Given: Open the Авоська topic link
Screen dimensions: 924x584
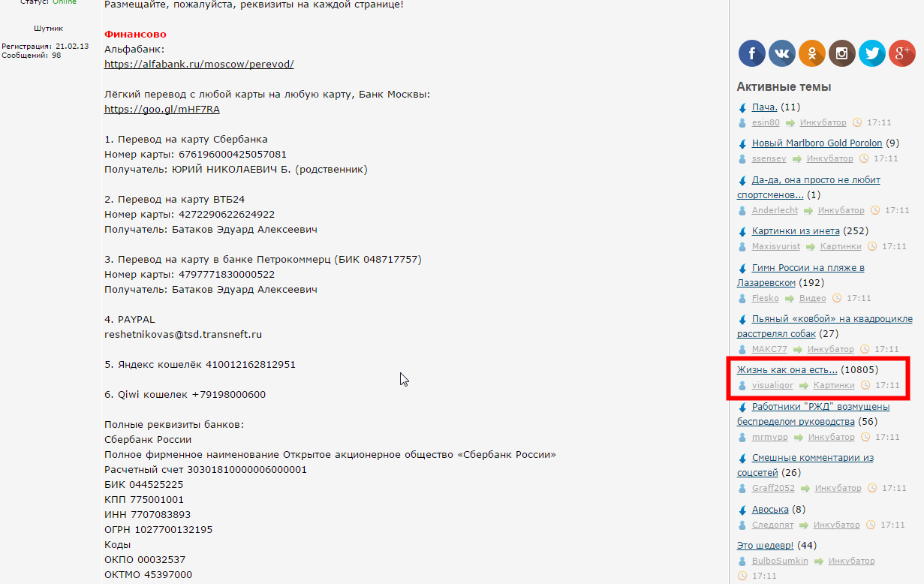Looking at the screenshot, I should coord(770,510).
